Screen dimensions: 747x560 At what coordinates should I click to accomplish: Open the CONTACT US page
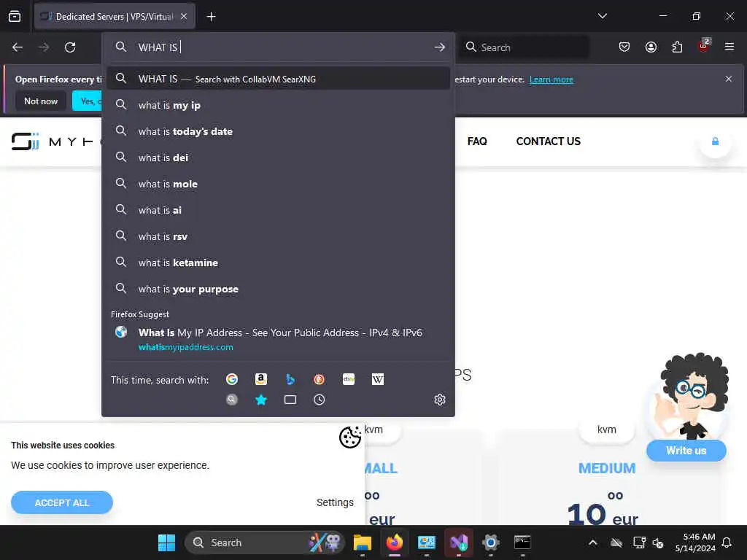pyautogui.click(x=549, y=141)
